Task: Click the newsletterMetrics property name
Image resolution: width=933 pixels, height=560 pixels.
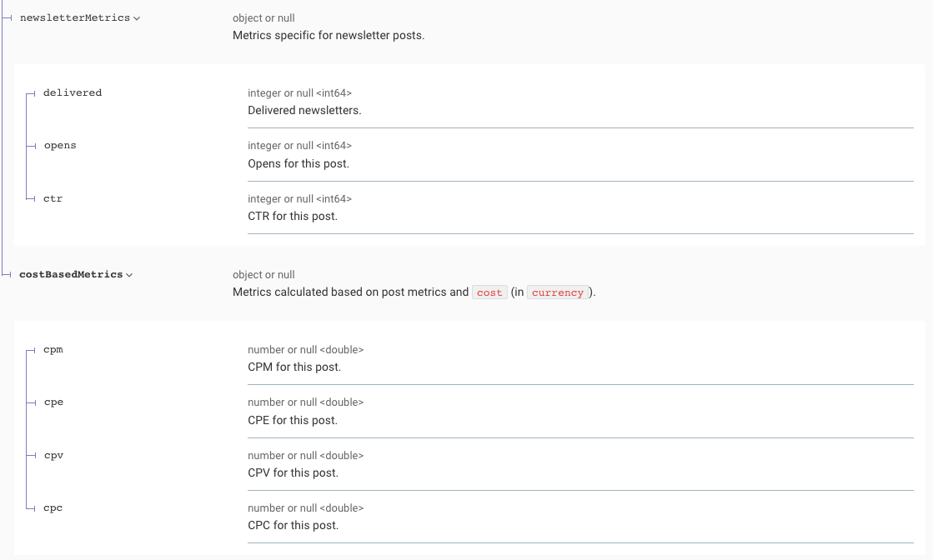Action: [74, 18]
